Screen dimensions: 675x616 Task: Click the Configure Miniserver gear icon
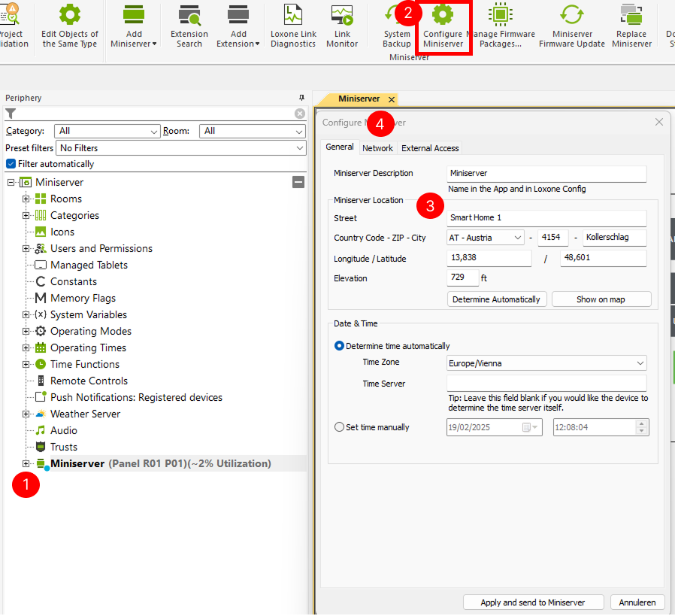pyautogui.click(x=443, y=17)
